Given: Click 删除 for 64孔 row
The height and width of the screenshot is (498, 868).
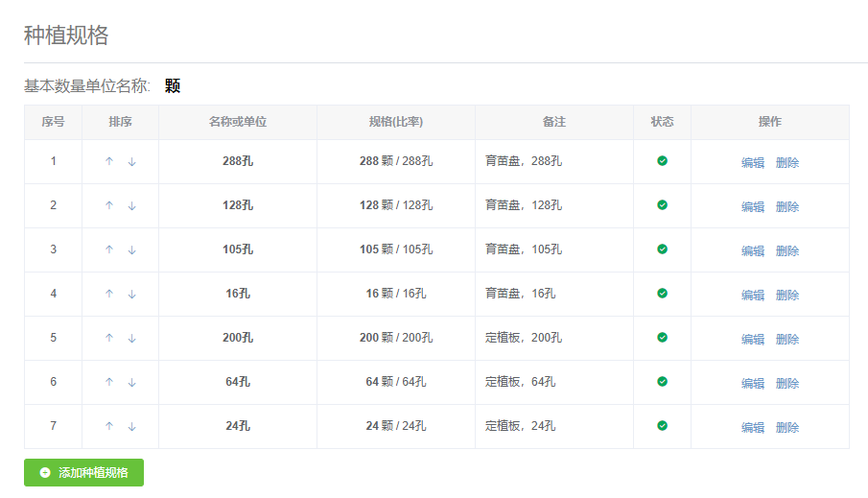Looking at the screenshot, I should (x=787, y=383).
